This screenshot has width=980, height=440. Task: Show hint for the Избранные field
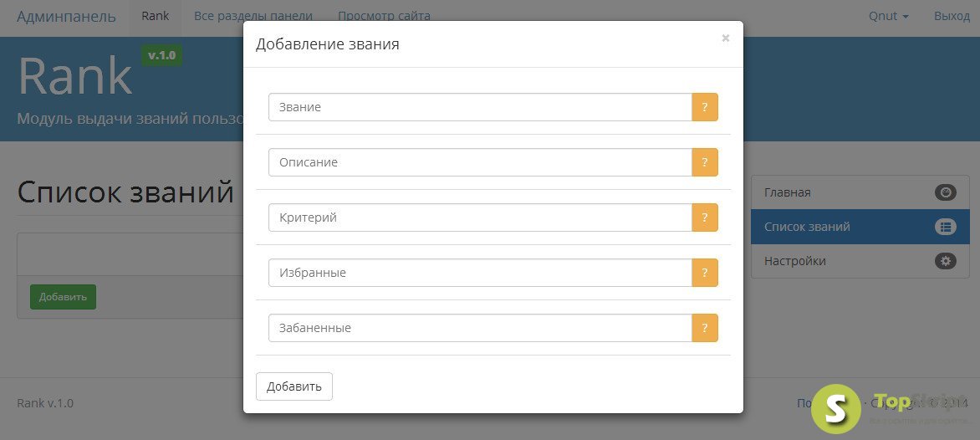704,273
